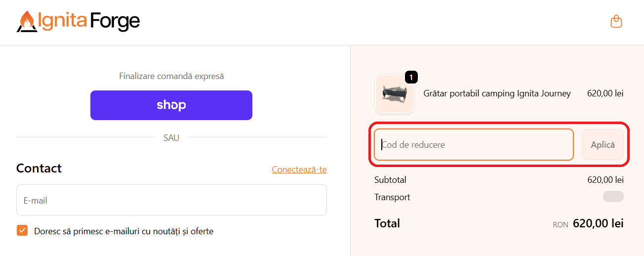Click the bold Total amount 620,00 lei
Viewport: 644px width, 256px height.
[x=598, y=223]
